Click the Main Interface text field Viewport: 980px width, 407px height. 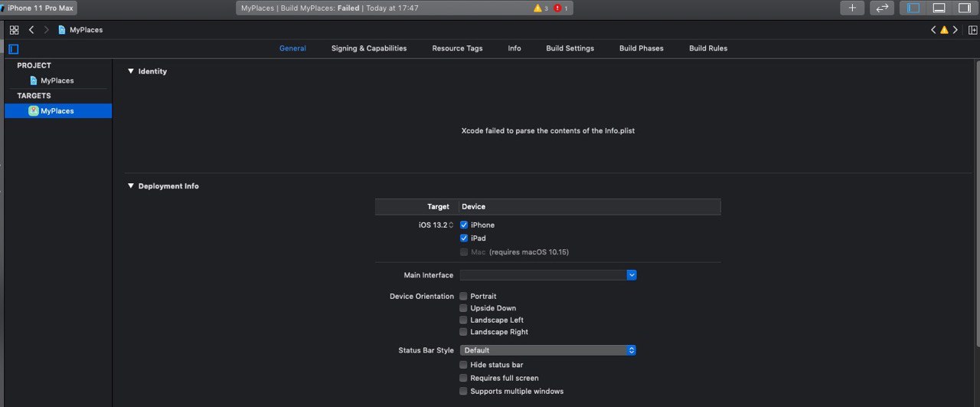coord(543,274)
